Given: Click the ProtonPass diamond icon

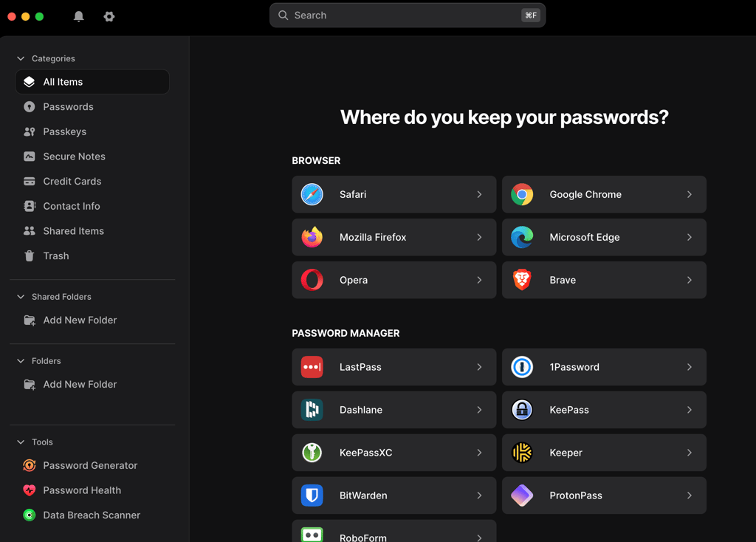Looking at the screenshot, I should tap(522, 495).
